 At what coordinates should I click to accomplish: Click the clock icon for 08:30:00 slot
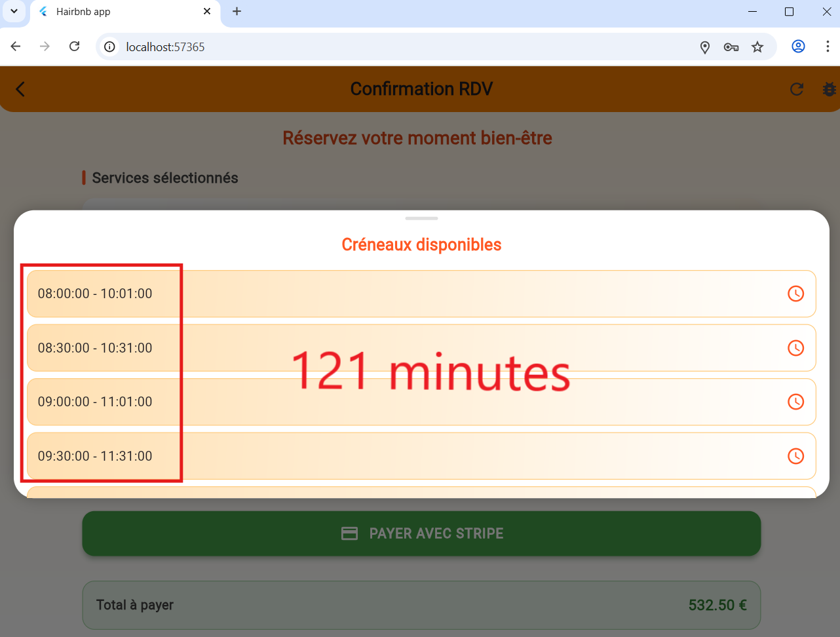tap(795, 348)
